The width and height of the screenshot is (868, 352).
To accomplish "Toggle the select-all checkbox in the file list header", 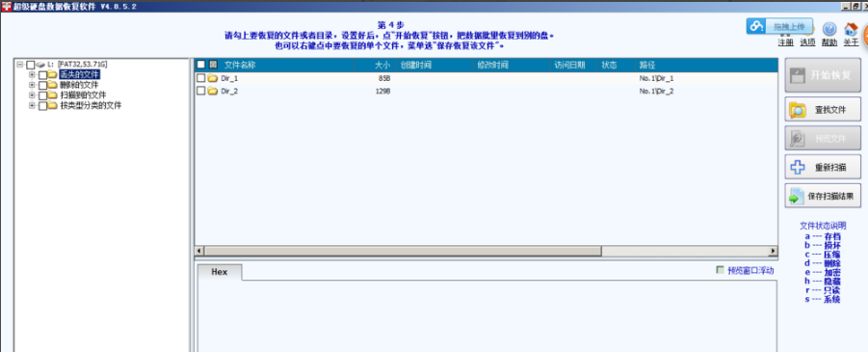I will click(x=201, y=65).
